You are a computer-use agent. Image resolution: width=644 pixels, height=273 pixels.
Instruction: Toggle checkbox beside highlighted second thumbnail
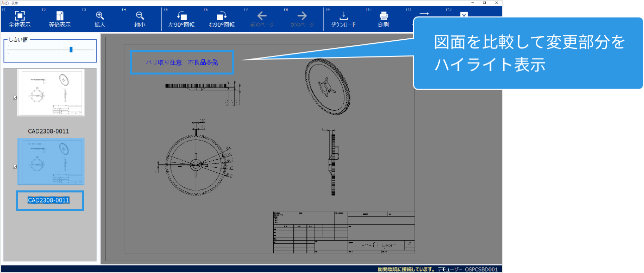point(15,167)
